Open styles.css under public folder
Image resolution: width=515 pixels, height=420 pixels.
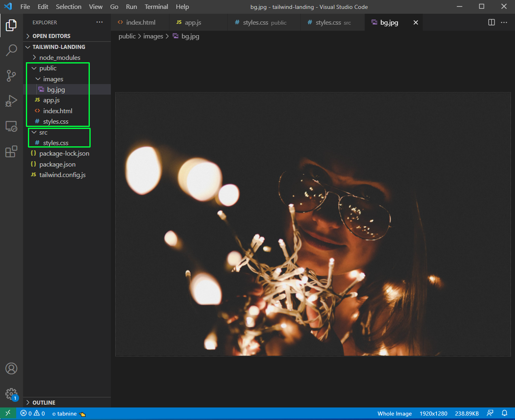(x=67, y=121)
